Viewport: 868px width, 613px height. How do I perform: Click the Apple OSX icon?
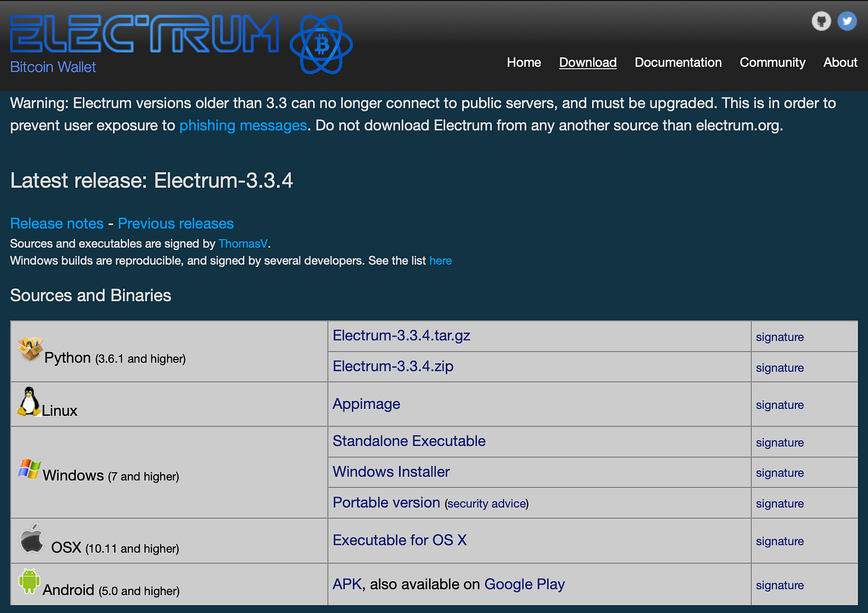(32, 538)
